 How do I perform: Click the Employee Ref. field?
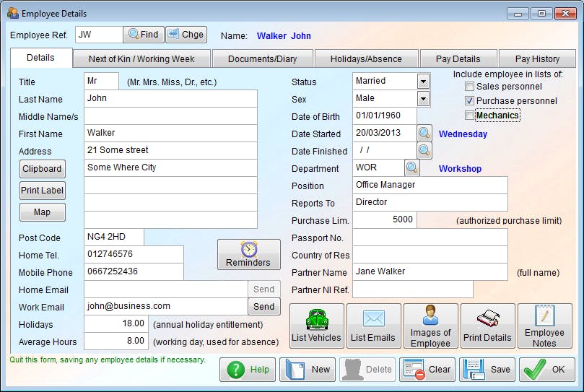[99, 35]
